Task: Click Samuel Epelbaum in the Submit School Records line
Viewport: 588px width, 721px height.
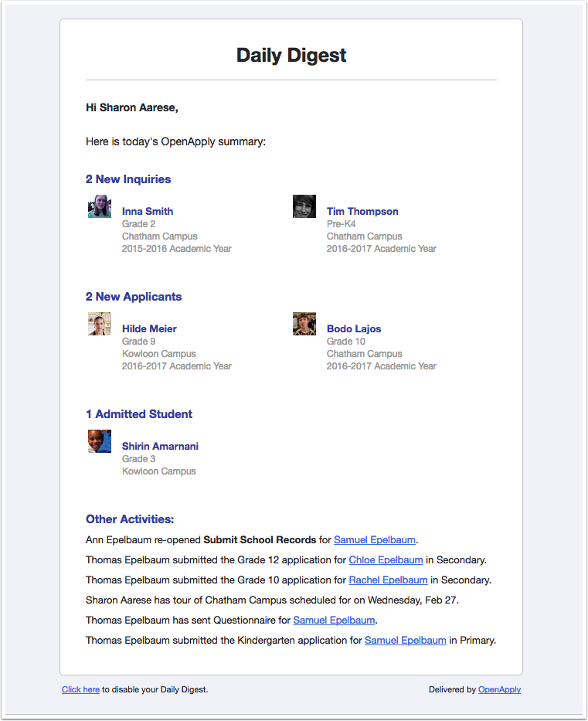Action: coord(375,539)
